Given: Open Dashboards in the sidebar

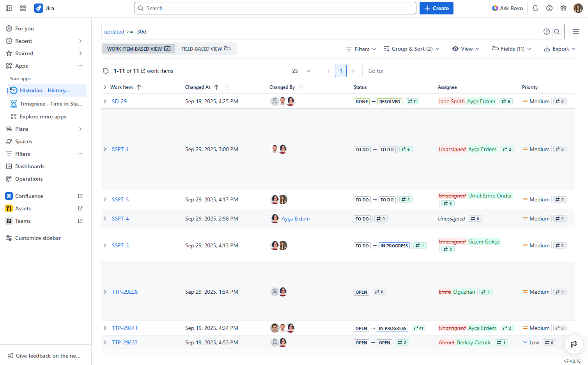Looking at the screenshot, I should coord(30,166).
